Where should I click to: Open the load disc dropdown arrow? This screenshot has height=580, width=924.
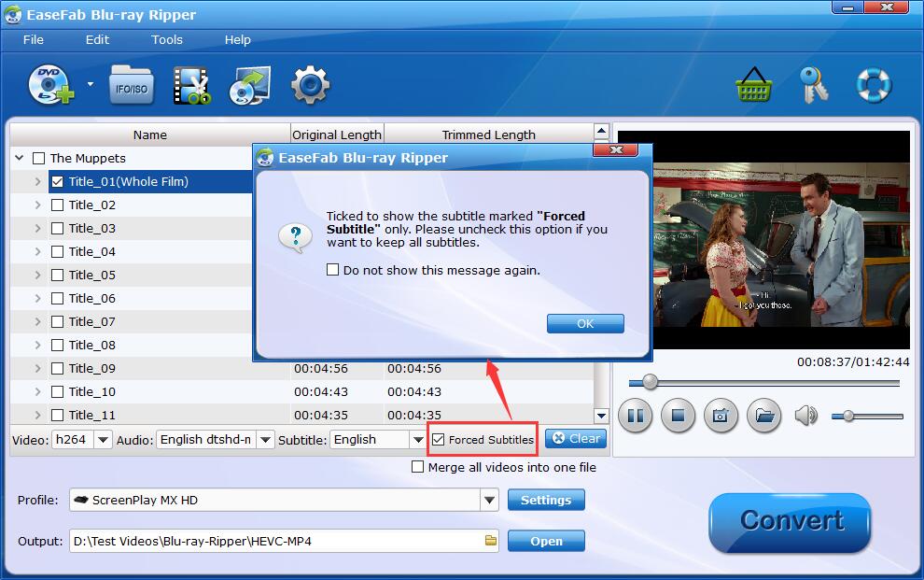pos(91,84)
